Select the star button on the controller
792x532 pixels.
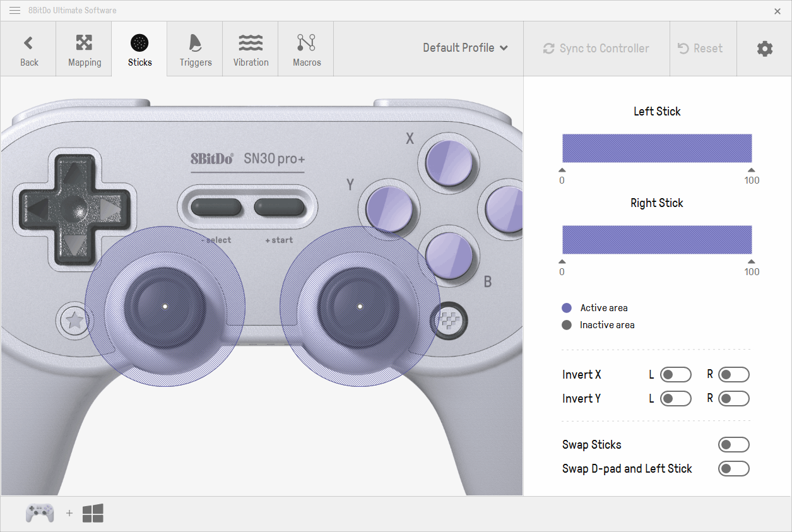[x=75, y=320]
